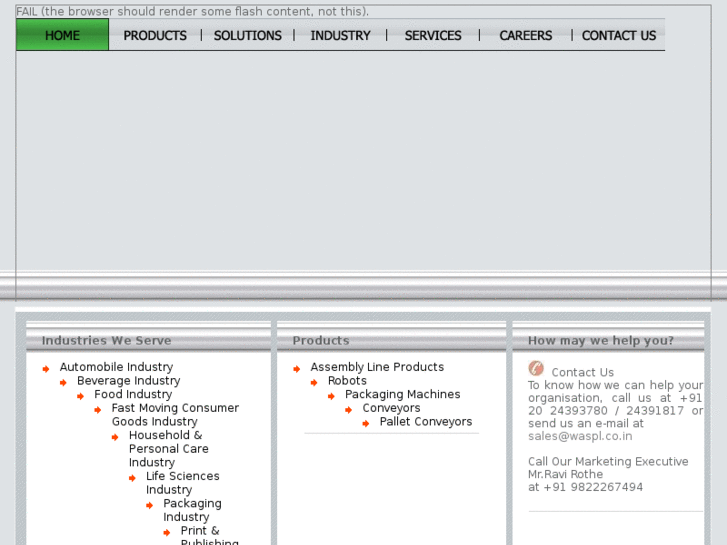
Task: Open the Packaging Machines link
Action: (402, 394)
